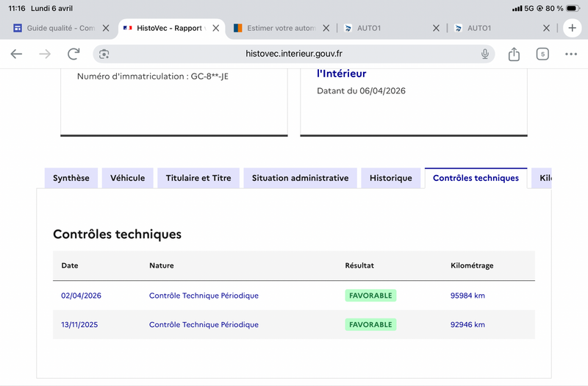Open the Situation administrative tab
This screenshot has height=386, width=588.
tap(300, 178)
